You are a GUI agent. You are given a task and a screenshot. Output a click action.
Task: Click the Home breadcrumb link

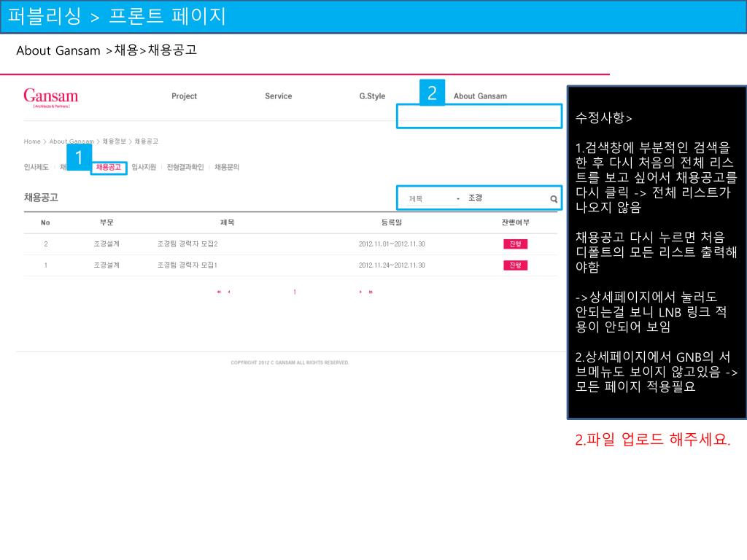pos(32,141)
